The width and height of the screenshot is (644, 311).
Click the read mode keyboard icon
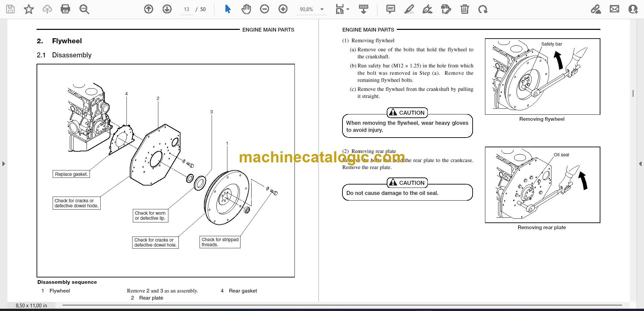(x=364, y=9)
